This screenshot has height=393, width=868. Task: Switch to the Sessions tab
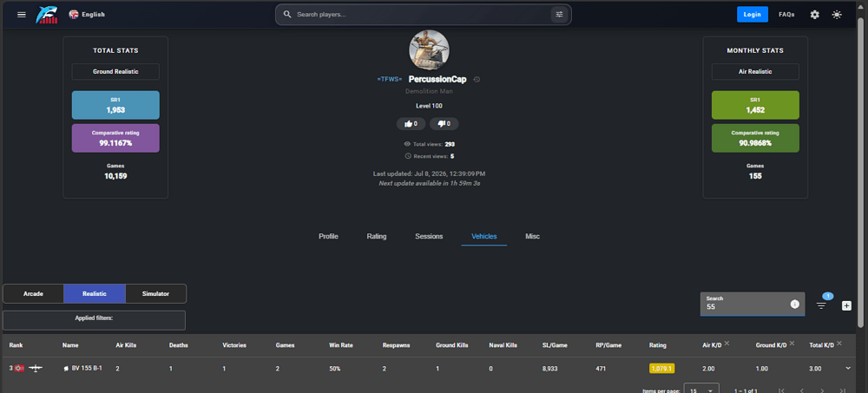[429, 236]
